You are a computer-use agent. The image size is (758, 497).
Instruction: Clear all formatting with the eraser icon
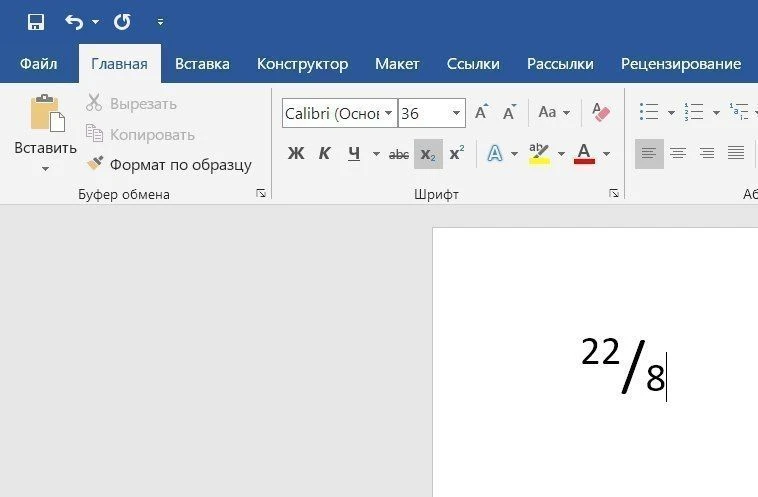point(601,112)
